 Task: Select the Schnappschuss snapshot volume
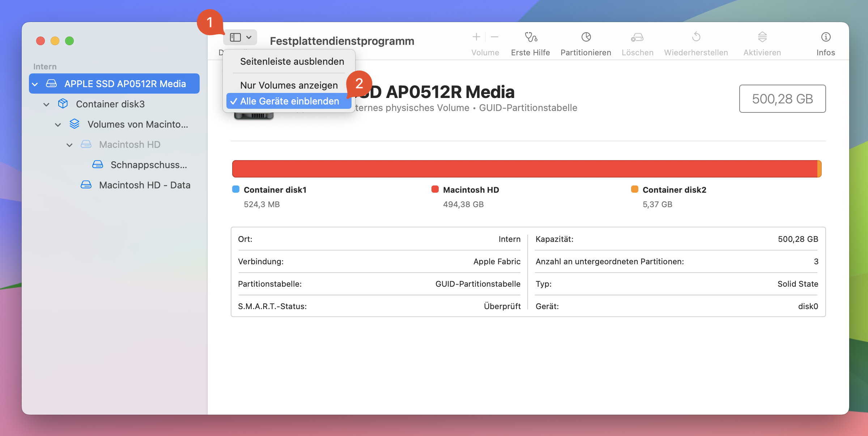coord(149,165)
